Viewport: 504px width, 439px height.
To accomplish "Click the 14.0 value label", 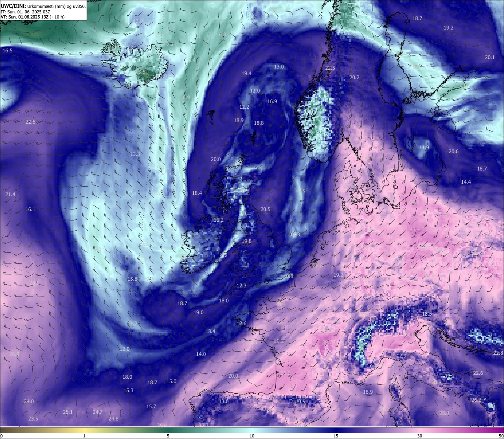I will click(x=201, y=354).
